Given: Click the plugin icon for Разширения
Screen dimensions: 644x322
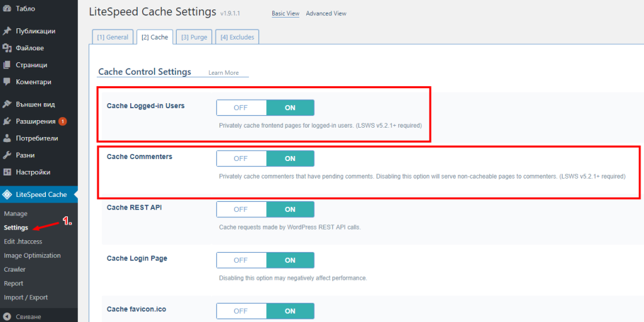Looking at the screenshot, I should 7,121.
